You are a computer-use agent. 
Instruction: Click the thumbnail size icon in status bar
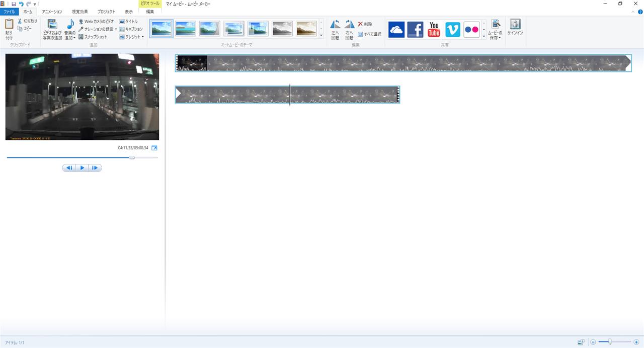click(x=581, y=342)
